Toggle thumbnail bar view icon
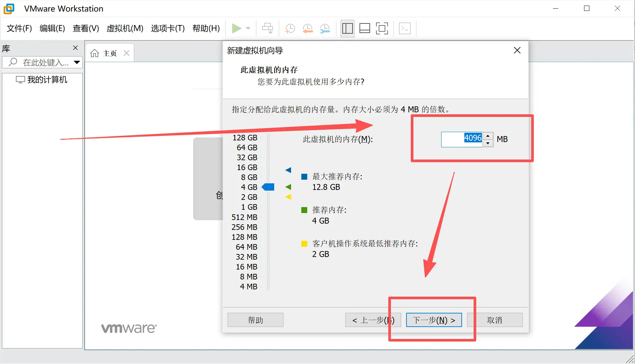635x364 pixels. [x=364, y=28]
